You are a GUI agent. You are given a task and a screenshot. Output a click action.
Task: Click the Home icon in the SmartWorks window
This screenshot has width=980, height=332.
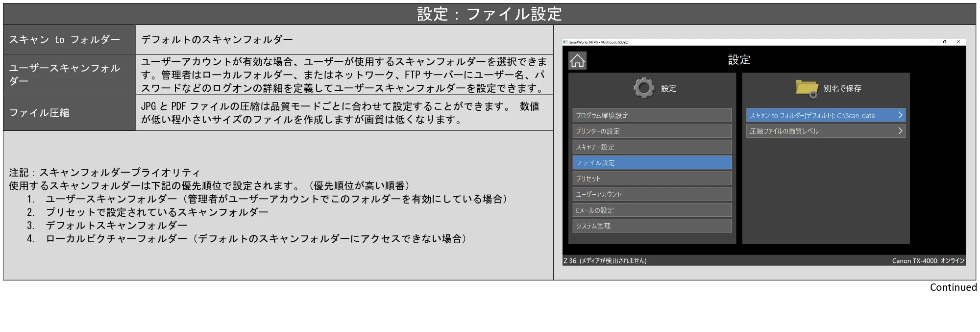[577, 61]
